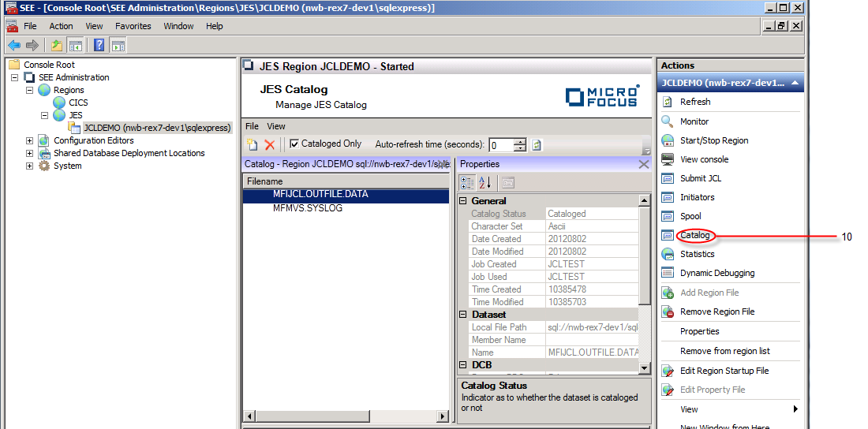Click the auto-refresh apply icon

point(537,145)
